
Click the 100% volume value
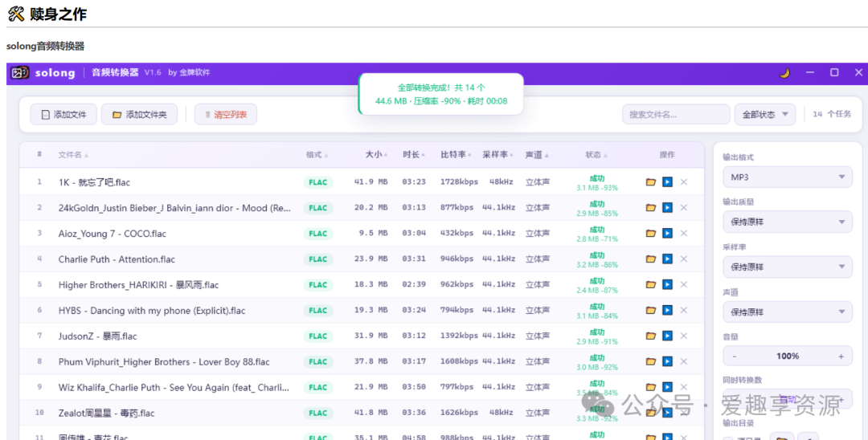coord(787,356)
